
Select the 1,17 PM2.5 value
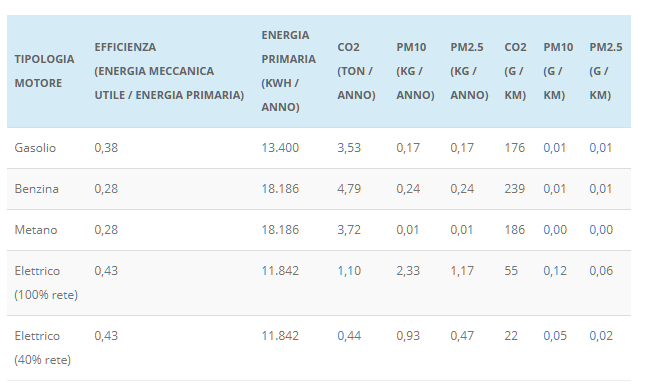pyautogui.click(x=462, y=271)
